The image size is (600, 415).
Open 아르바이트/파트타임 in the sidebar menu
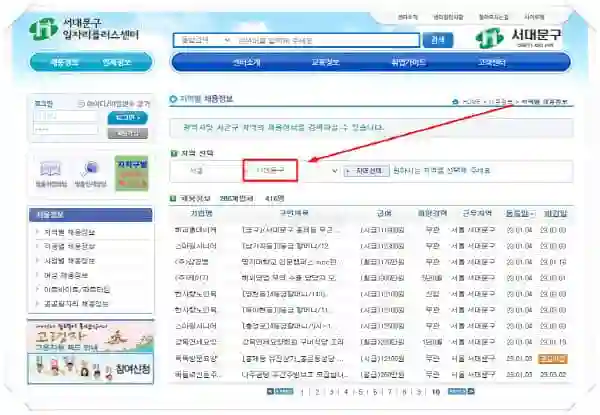tap(77, 290)
